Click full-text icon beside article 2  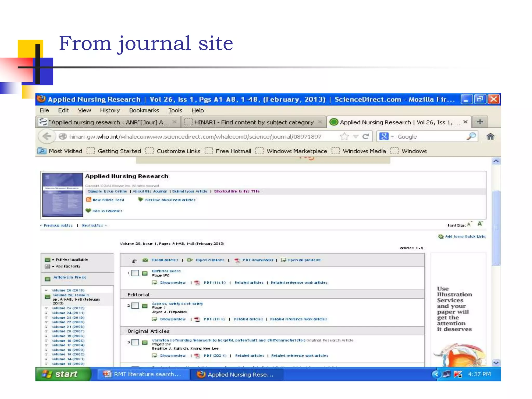pos(145,306)
